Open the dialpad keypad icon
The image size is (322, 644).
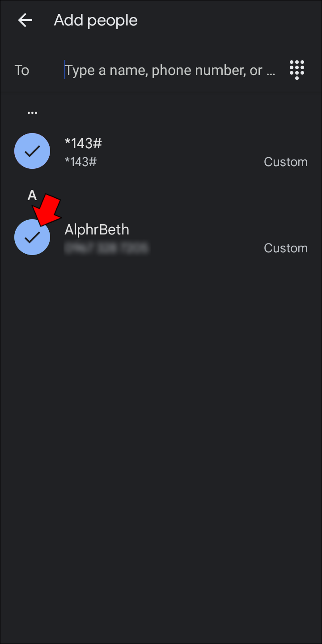pos(297,70)
